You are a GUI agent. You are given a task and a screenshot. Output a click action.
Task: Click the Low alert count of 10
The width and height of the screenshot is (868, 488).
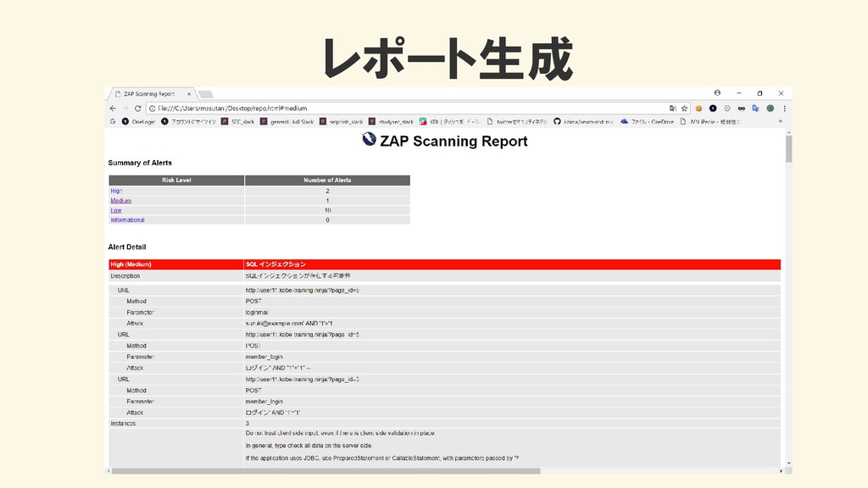tap(327, 210)
